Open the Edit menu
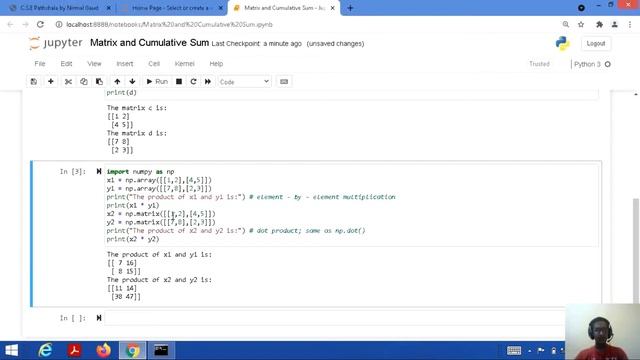 66,64
